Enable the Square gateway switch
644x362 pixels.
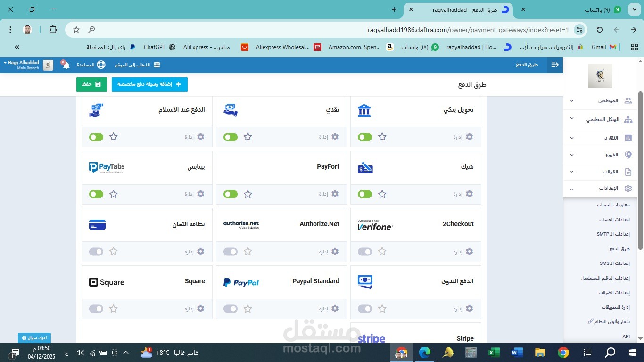pyautogui.click(x=96, y=309)
